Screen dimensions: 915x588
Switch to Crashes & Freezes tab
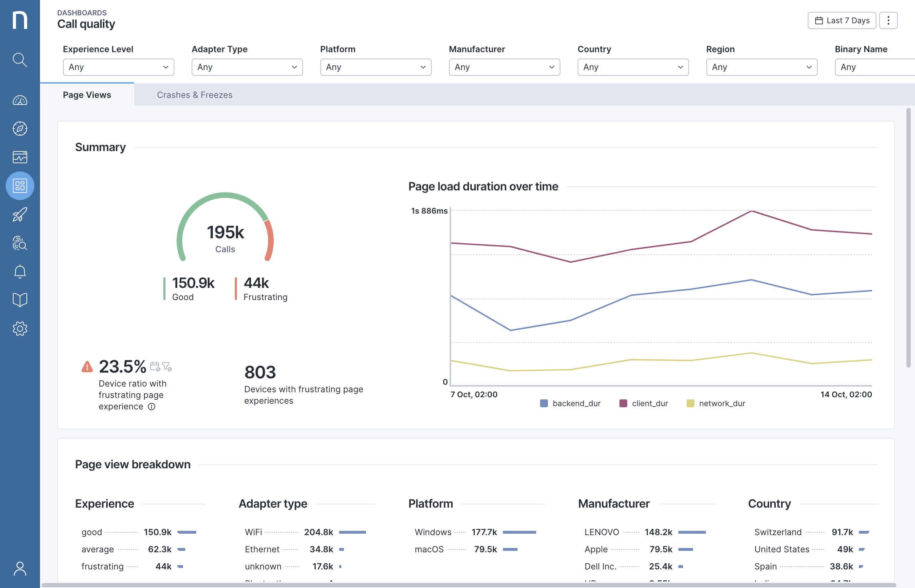tap(194, 95)
